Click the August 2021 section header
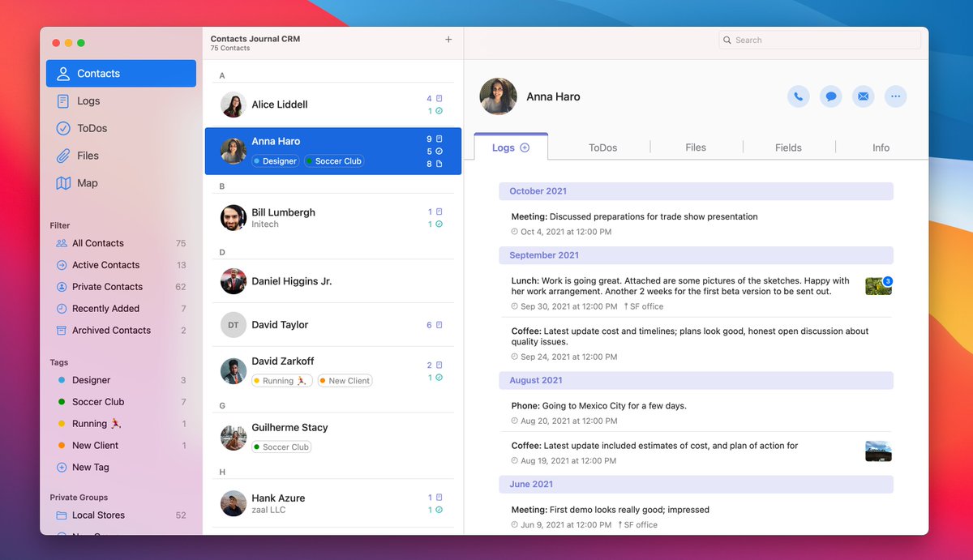Image resolution: width=973 pixels, height=560 pixels. (x=696, y=380)
